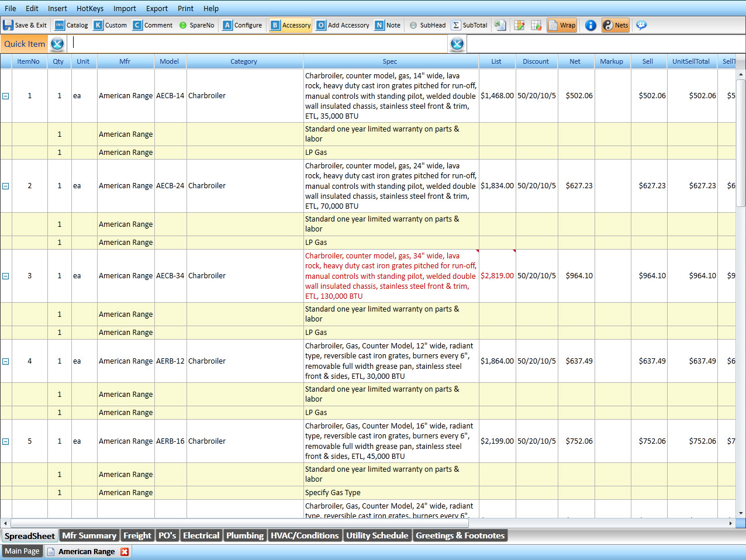Image resolution: width=746 pixels, height=560 pixels.
Task: Insert a Note from the toolbar
Action: [x=388, y=25]
